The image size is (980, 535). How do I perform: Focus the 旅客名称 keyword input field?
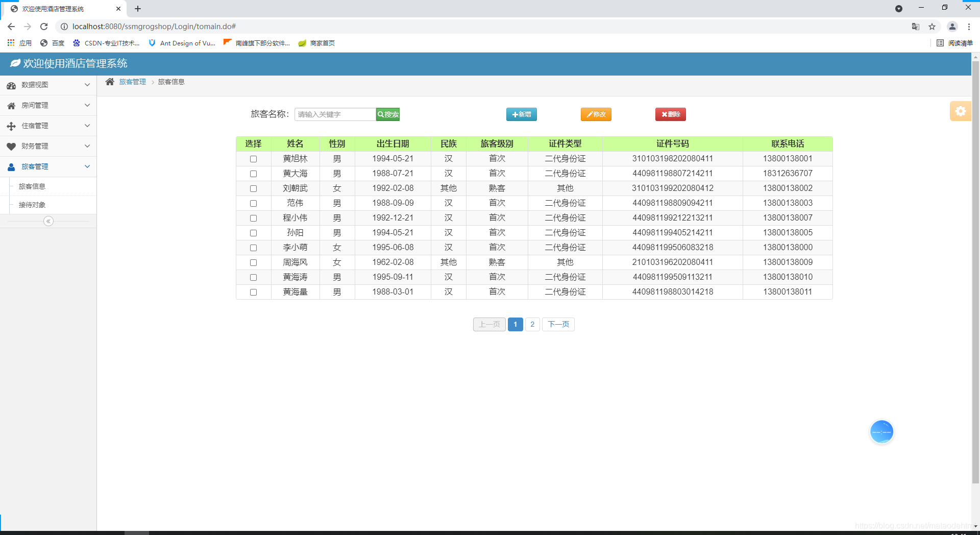(335, 114)
